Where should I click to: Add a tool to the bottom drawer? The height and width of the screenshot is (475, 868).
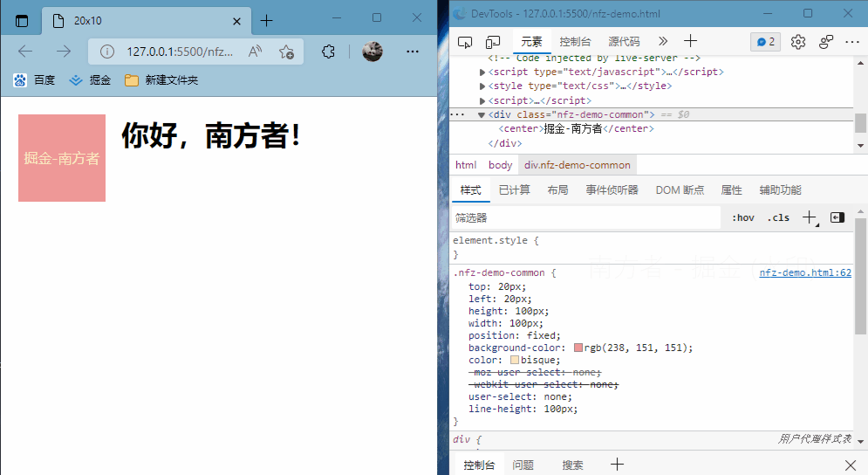click(618, 465)
